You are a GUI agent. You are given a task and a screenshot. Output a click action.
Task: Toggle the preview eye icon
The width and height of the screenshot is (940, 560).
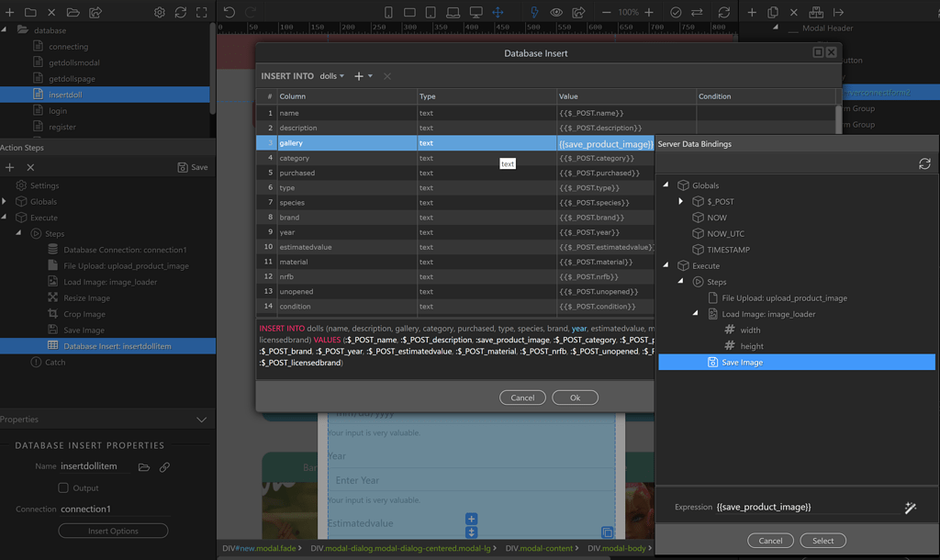pos(556,13)
